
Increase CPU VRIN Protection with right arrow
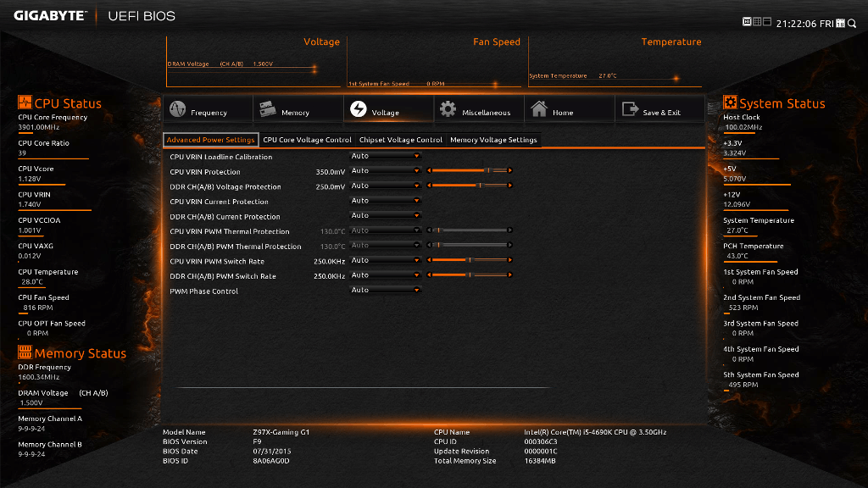tap(509, 170)
